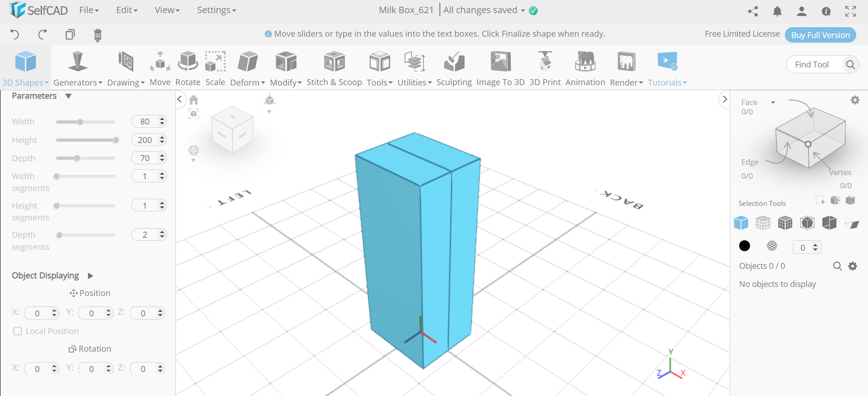Screen dimensions: 868x396
Task: Select the Move tool
Action: [160, 68]
